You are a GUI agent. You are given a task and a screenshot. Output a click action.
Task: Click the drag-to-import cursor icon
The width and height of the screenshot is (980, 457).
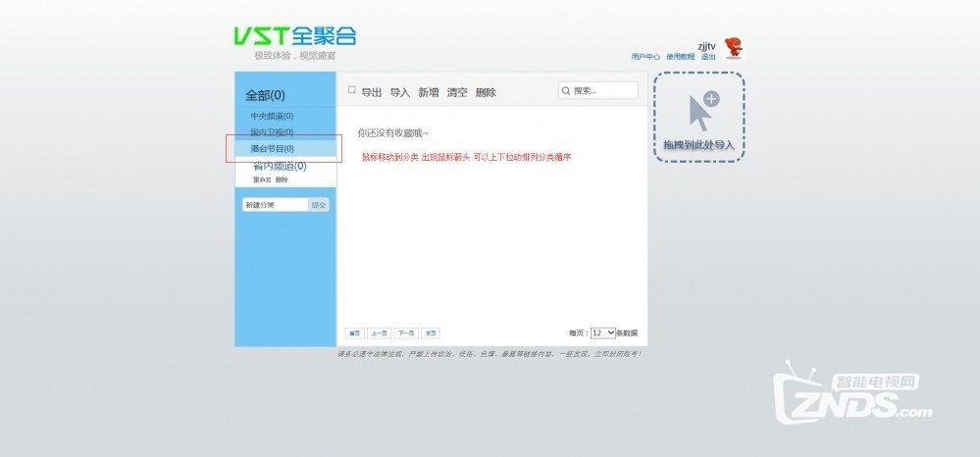tap(701, 112)
